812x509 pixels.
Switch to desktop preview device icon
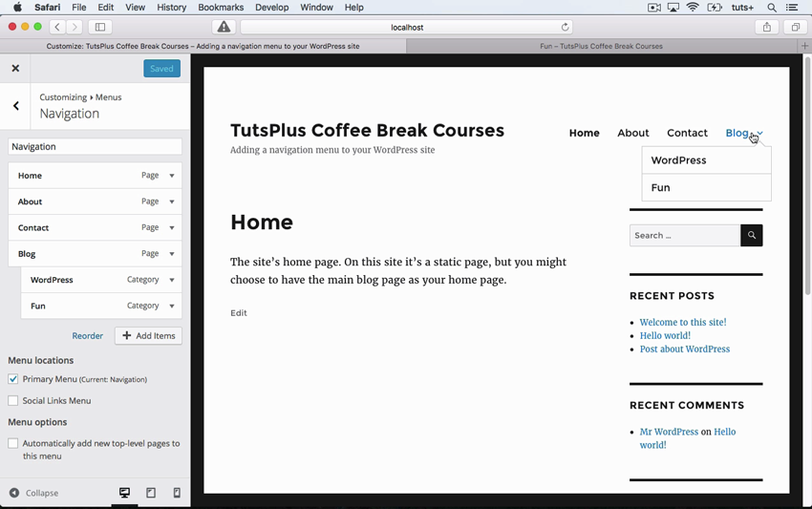pyautogui.click(x=124, y=493)
